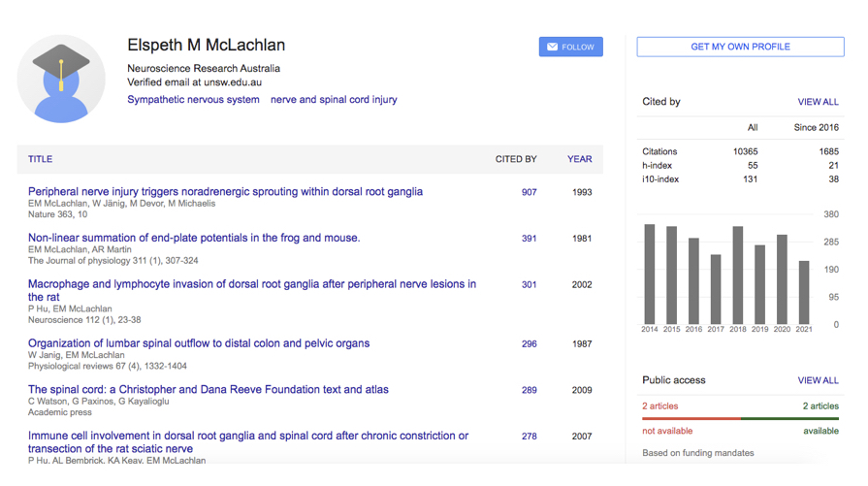The width and height of the screenshot is (868, 486).
Task: Follow Elspeth M McLachlan's profile
Action: coord(570,47)
